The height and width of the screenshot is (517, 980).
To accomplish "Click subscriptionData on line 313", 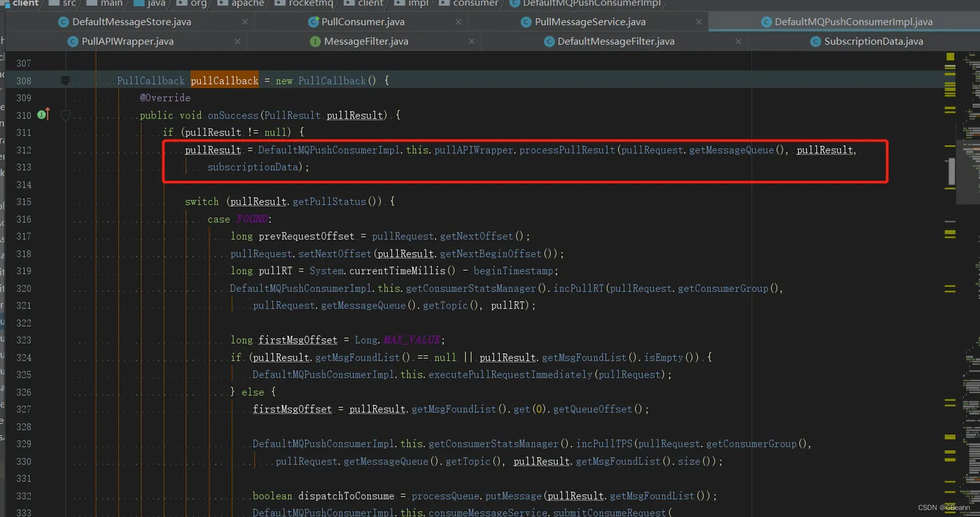I will (252, 167).
